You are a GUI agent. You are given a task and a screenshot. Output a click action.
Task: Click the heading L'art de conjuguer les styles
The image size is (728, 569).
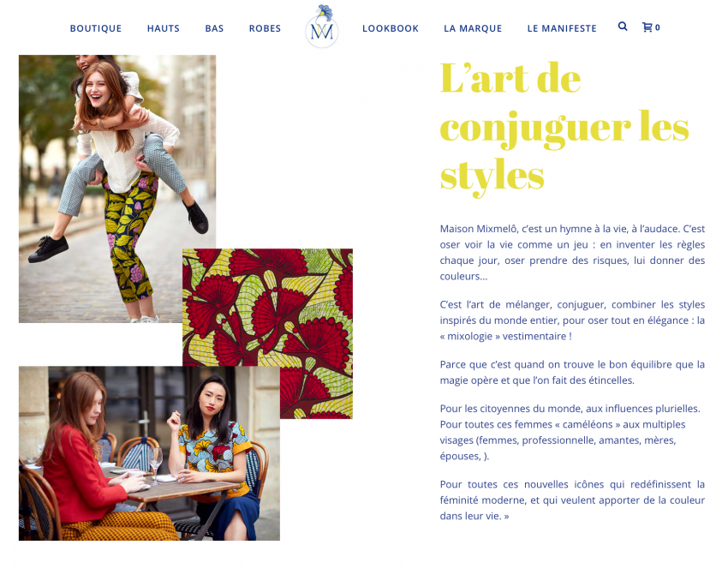coord(564,128)
